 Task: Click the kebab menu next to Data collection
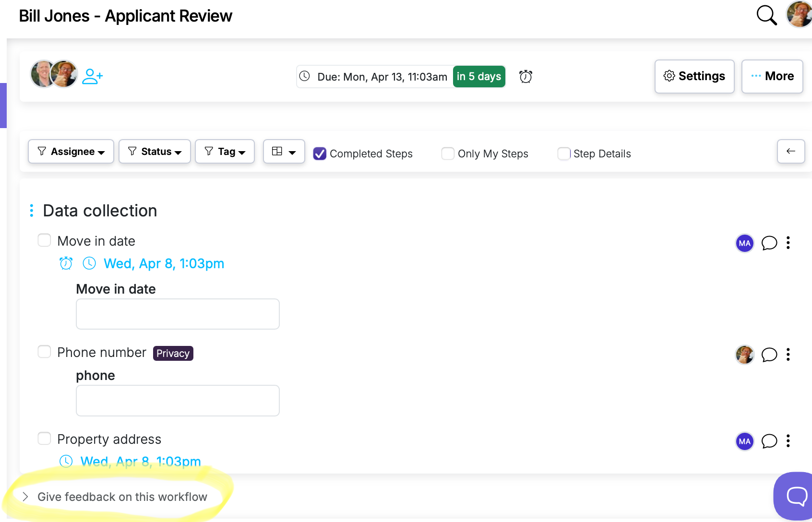pos(31,210)
